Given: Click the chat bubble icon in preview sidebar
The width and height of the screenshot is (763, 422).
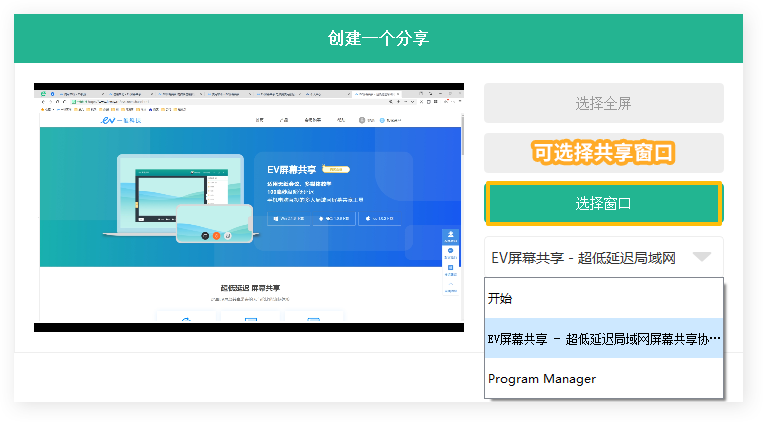Looking at the screenshot, I should click(451, 253).
